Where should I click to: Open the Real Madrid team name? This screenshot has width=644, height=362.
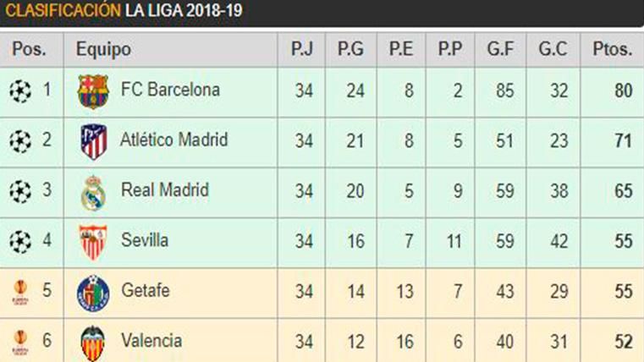(x=165, y=190)
